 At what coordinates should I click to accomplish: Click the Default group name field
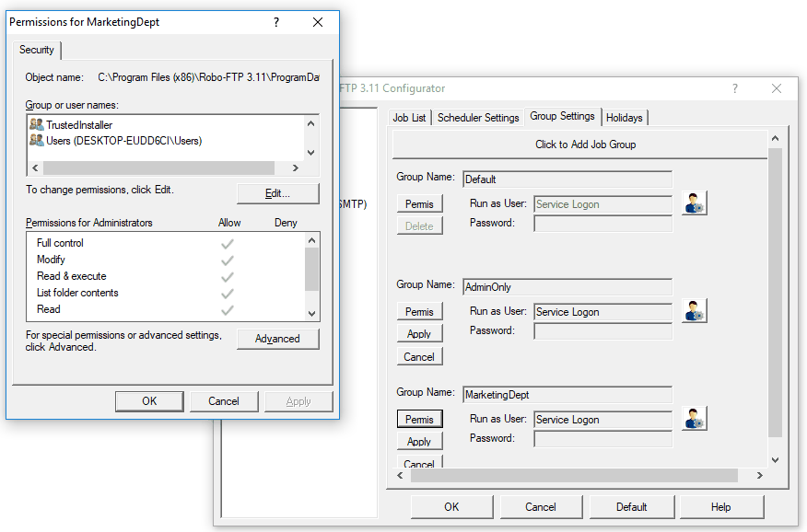pyautogui.click(x=567, y=179)
